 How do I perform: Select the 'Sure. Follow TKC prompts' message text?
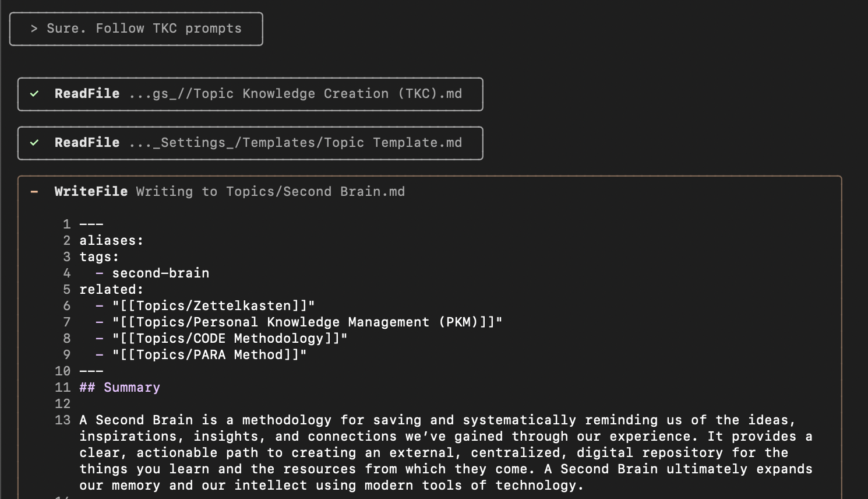[x=144, y=29]
